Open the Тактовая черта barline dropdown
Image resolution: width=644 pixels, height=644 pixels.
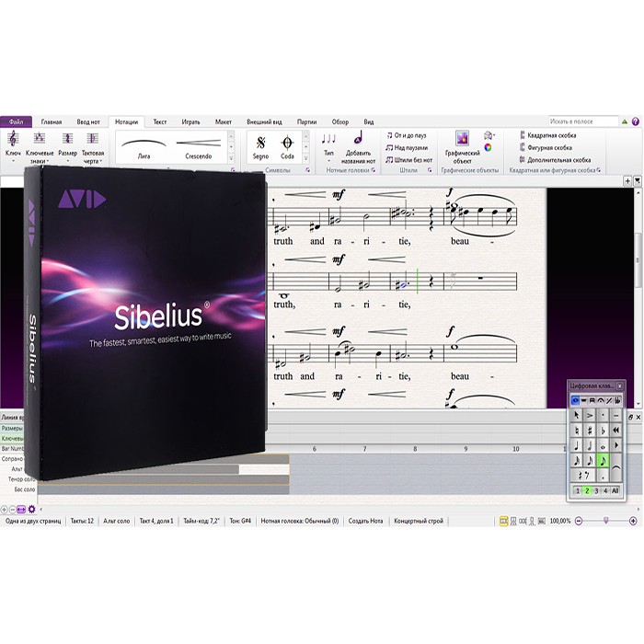coord(92,147)
